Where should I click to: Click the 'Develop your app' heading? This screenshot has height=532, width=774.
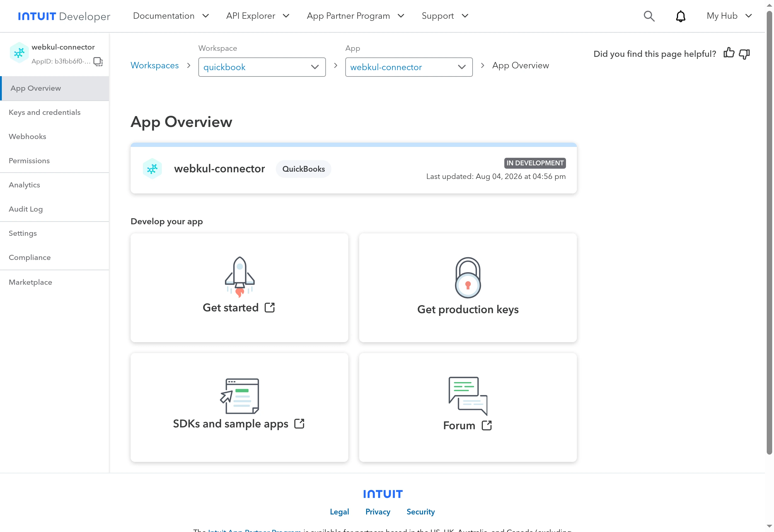167,221
